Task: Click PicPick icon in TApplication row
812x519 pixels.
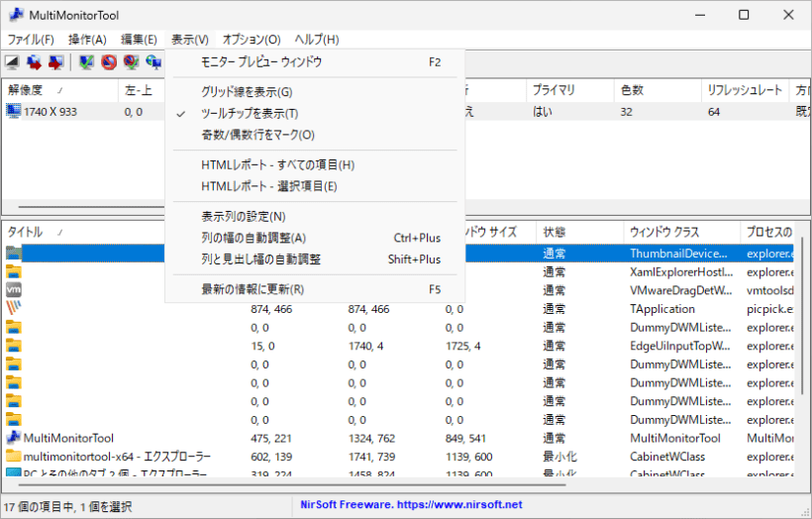Action: 14,308
